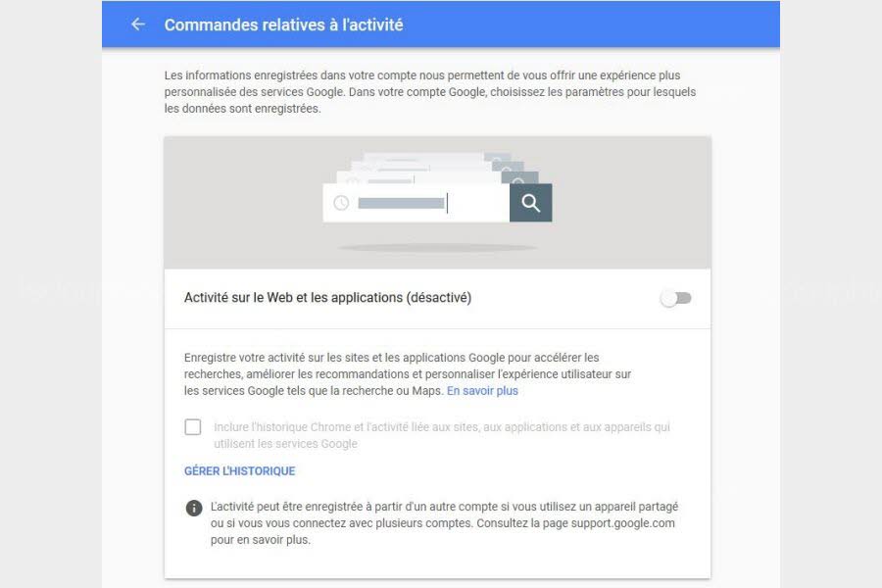This screenshot has width=882, height=588.
Task: Go back using the header arrow
Action: point(138,24)
